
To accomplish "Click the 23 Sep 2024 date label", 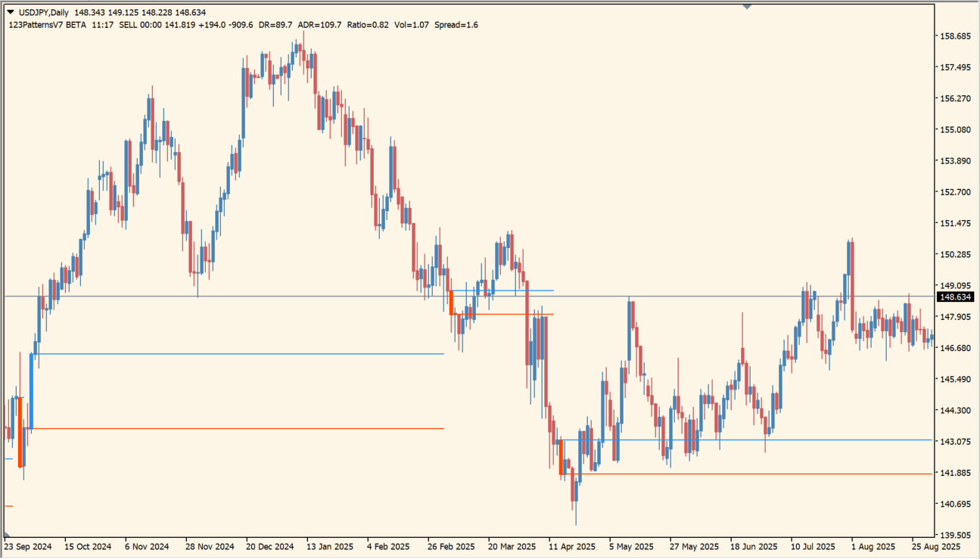I will (x=27, y=546).
